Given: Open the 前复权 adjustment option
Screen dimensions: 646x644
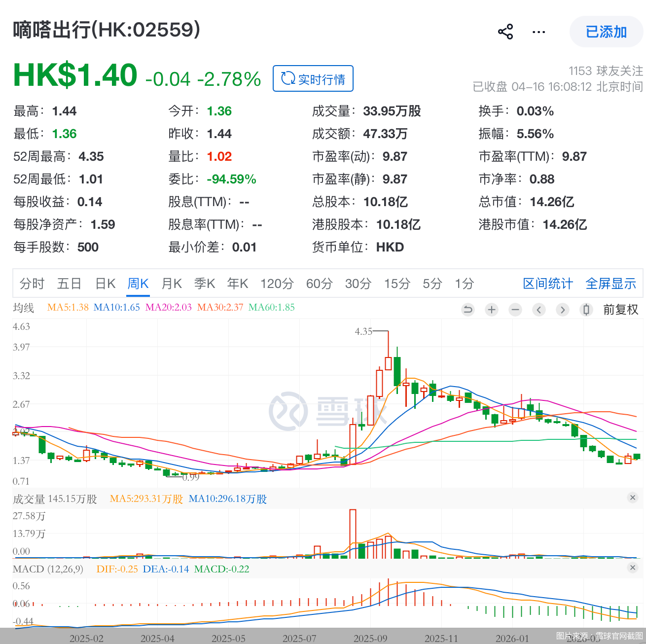Looking at the screenshot, I should (x=621, y=310).
